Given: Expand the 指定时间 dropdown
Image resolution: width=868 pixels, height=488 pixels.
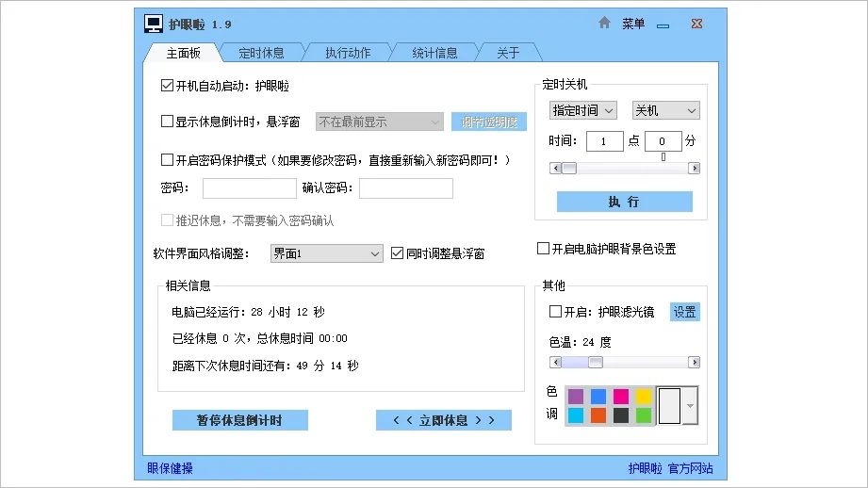Looking at the screenshot, I should point(583,110).
